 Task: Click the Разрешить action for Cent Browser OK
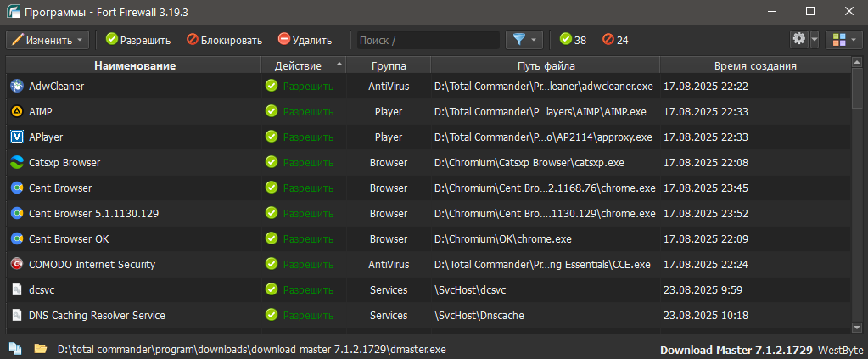[308, 238]
